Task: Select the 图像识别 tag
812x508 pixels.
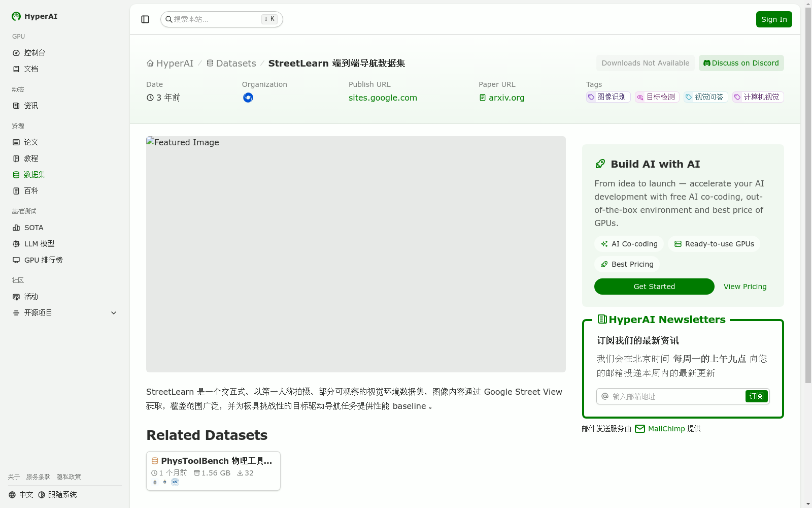Action: point(608,97)
